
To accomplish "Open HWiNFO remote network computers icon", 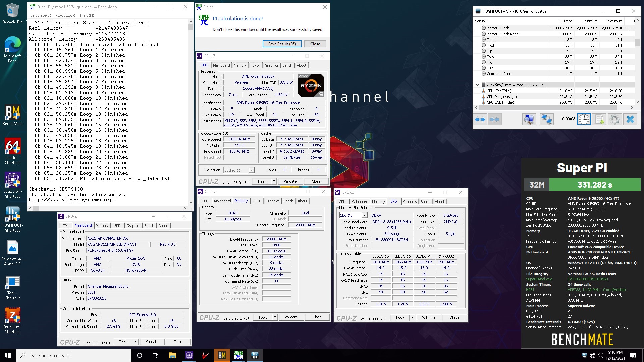I will 546,119.
